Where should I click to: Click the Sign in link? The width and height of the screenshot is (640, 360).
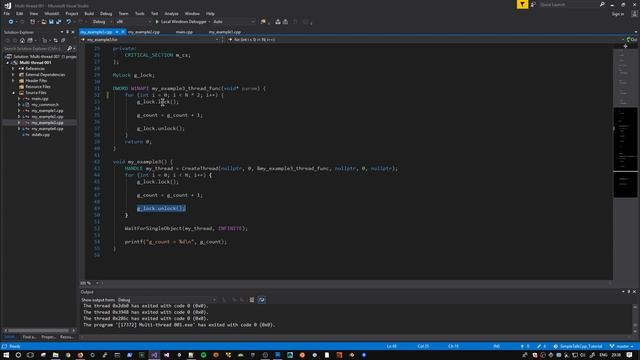(618, 14)
